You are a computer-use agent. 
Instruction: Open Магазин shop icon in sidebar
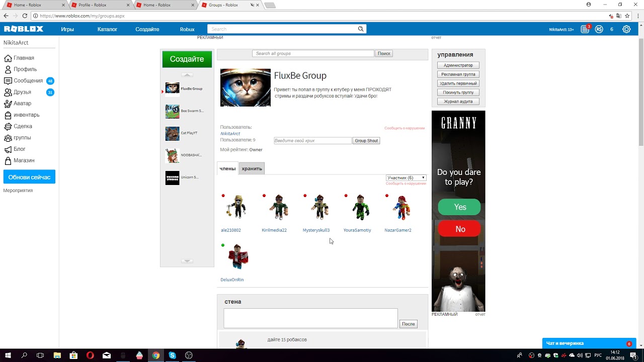(8, 160)
